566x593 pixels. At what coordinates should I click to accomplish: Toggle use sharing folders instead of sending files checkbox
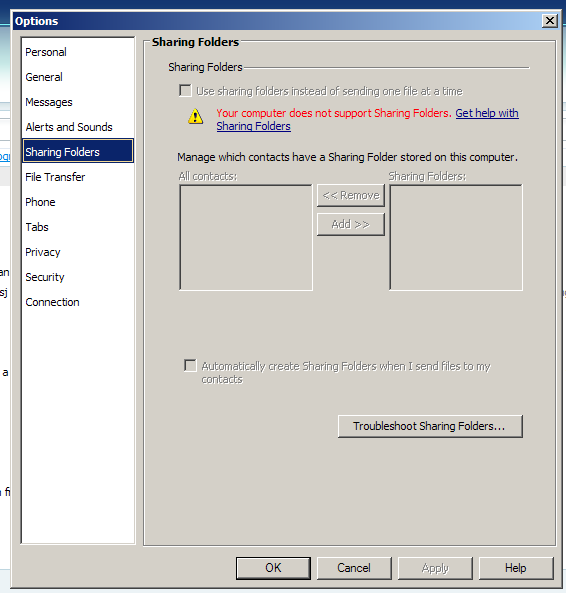point(185,91)
